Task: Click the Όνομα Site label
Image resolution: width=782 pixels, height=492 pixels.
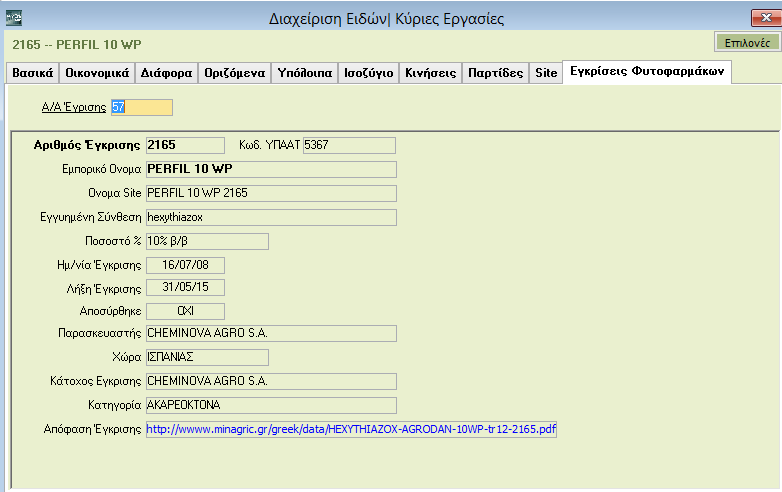Action: (115, 193)
